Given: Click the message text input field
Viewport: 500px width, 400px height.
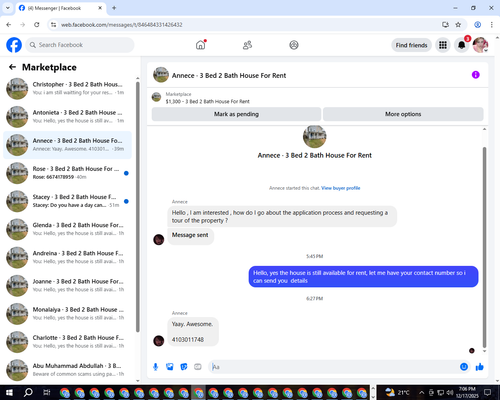Looking at the screenshot, I should [333, 367].
